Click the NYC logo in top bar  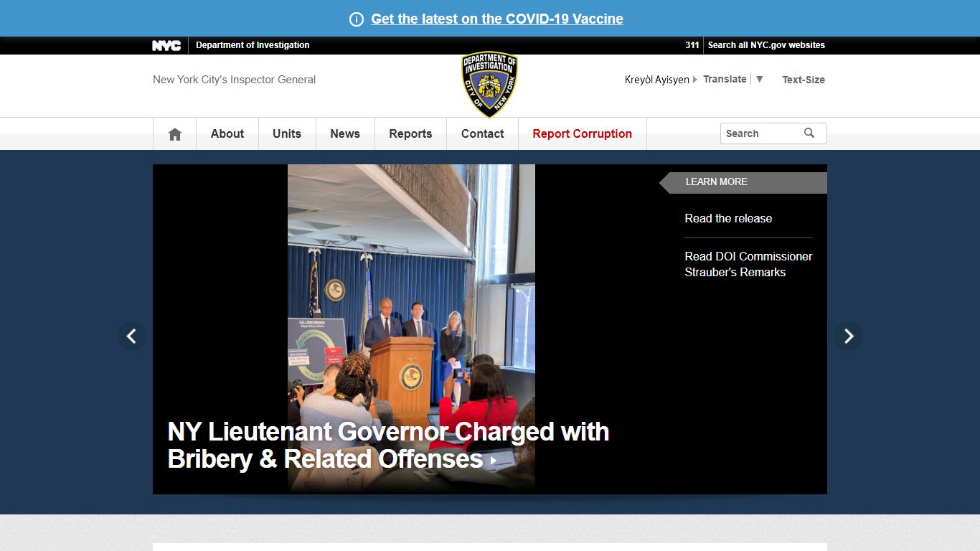click(166, 45)
